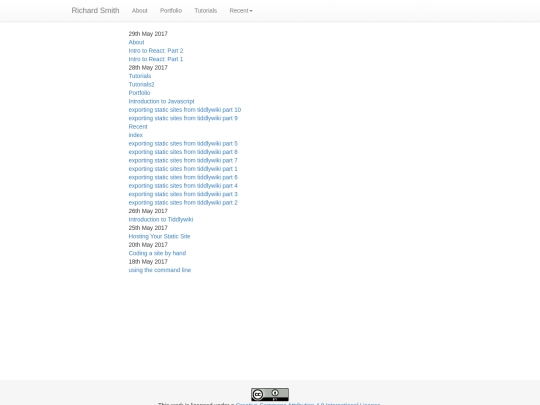This screenshot has width=540, height=405.
Task: Open the index link
Action: pyautogui.click(x=135, y=135)
